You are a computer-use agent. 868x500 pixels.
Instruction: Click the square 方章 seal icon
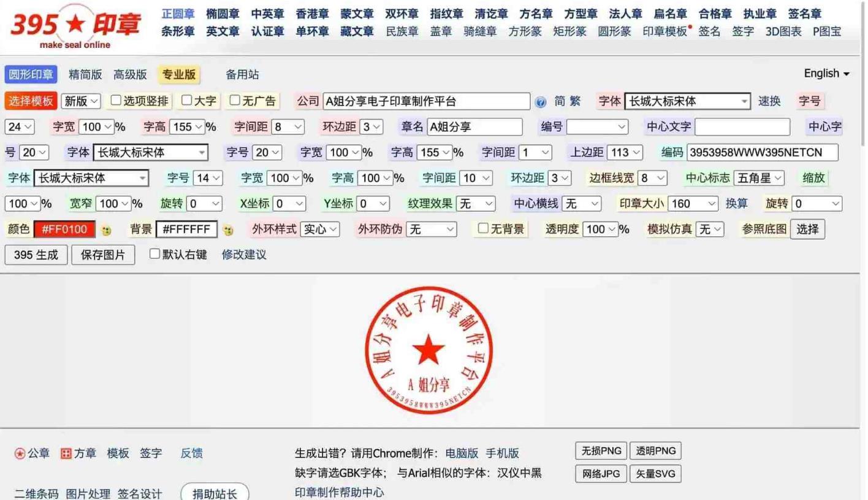click(66, 454)
